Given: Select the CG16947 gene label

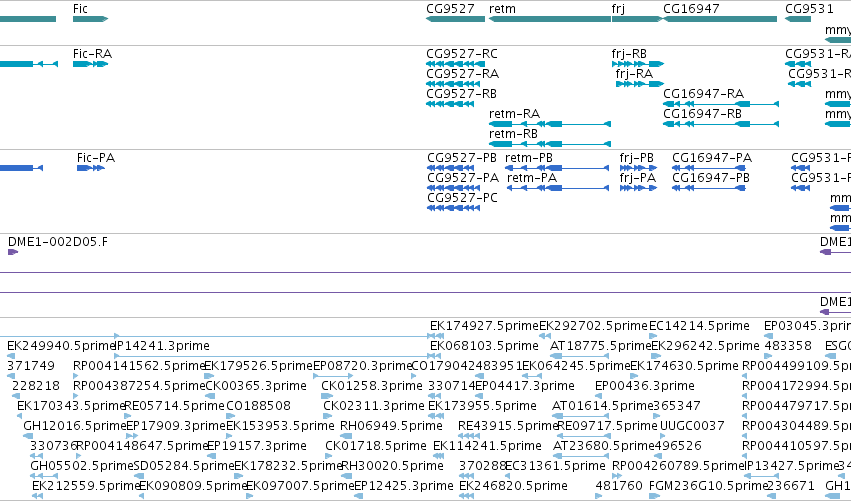Looking at the screenshot, I should [691, 9].
